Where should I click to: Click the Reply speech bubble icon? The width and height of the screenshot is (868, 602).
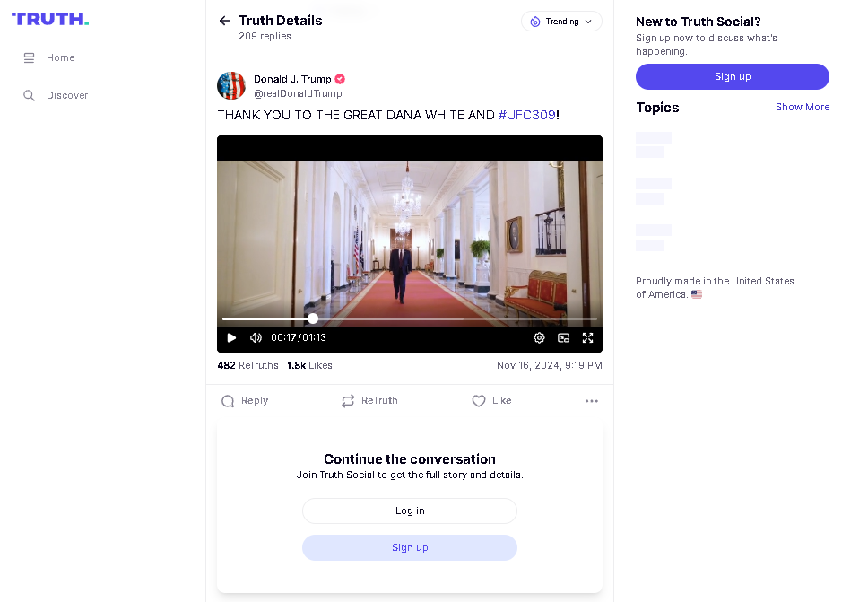click(x=228, y=401)
